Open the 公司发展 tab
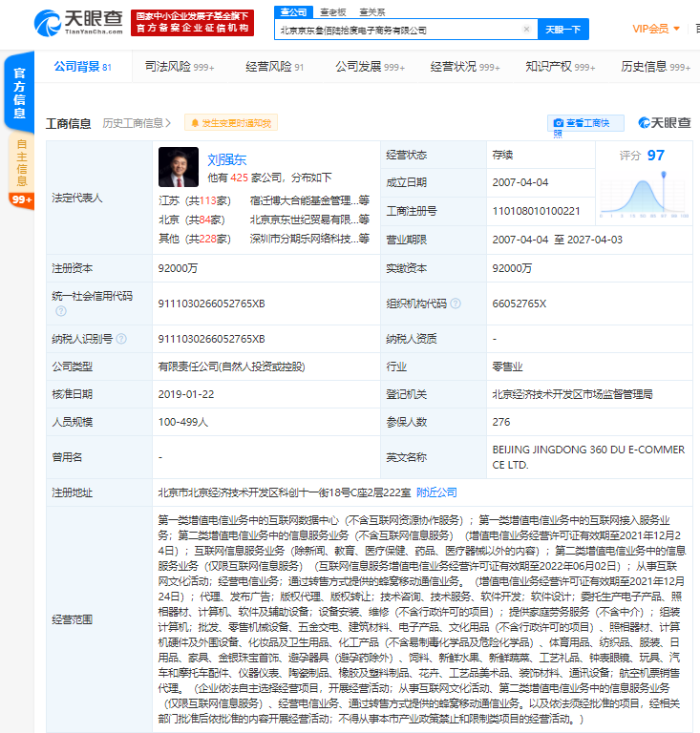Image resolution: width=700 pixels, height=733 pixels. pyautogui.click(x=370, y=67)
